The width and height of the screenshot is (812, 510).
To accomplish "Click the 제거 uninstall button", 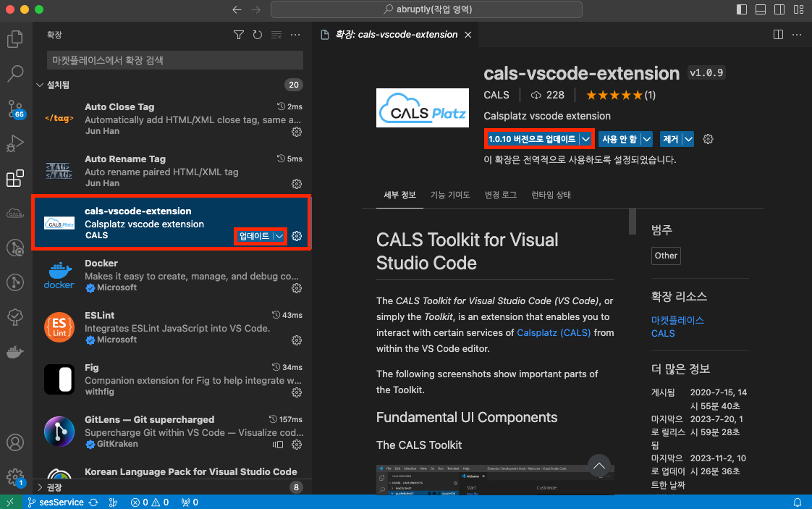I will pyautogui.click(x=671, y=139).
